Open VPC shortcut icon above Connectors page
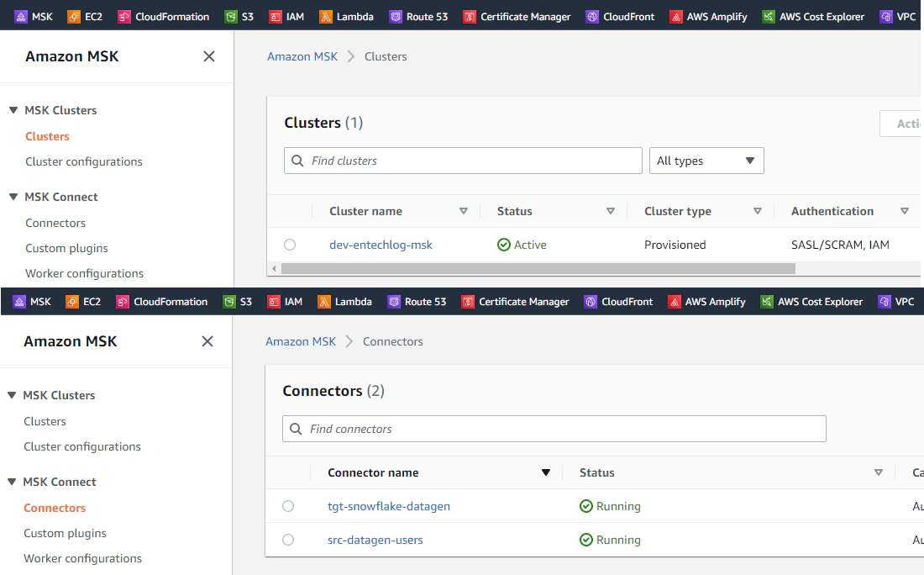924x575 pixels. 884,301
